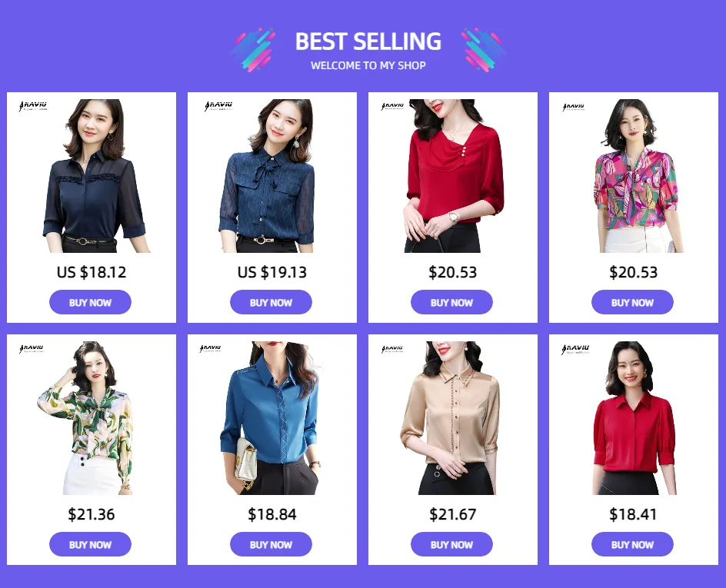
Task: Click the Best Selling banner title
Action: click(368, 42)
